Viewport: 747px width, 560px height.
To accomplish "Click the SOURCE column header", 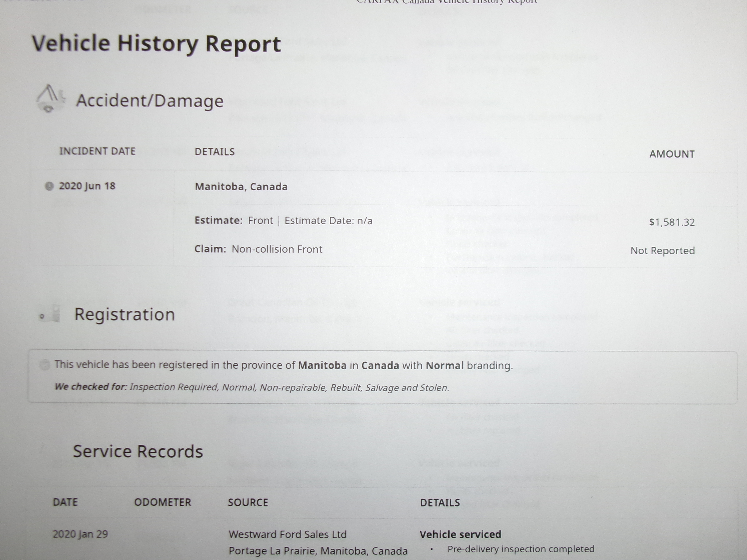I will coord(248,503).
